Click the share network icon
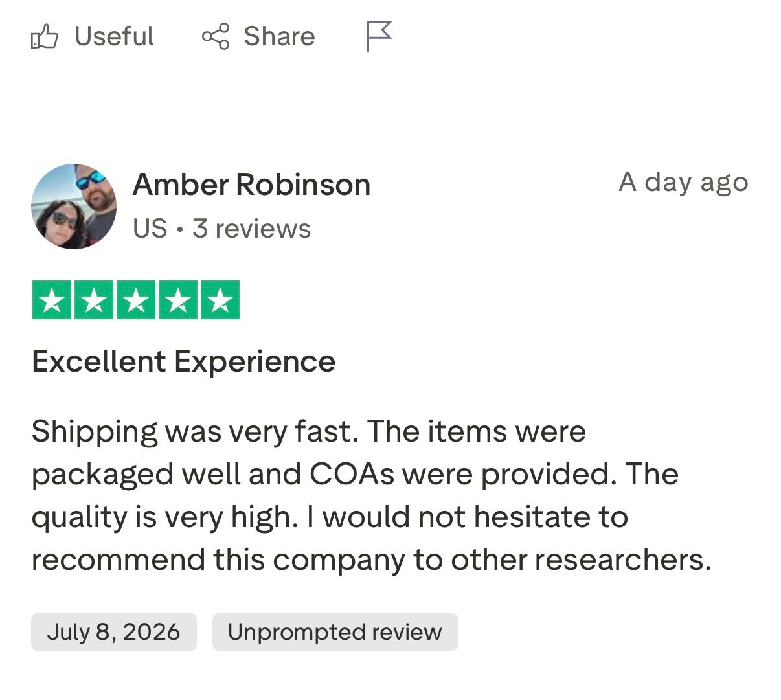 (216, 36)
